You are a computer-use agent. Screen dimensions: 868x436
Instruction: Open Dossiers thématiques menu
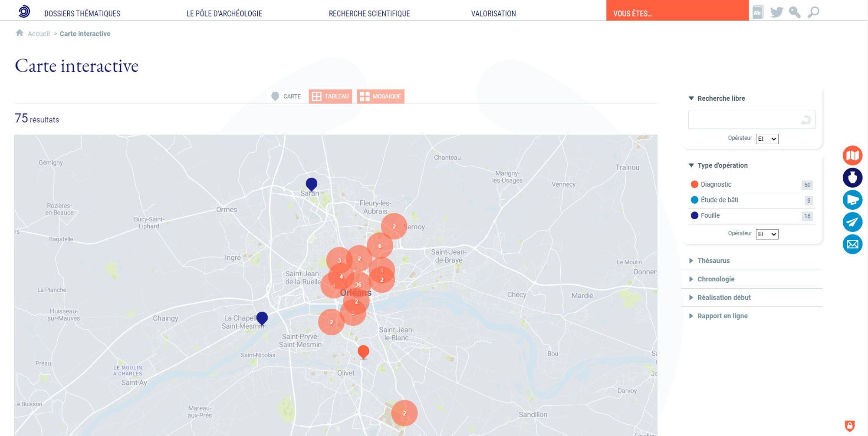coord(82,13)
